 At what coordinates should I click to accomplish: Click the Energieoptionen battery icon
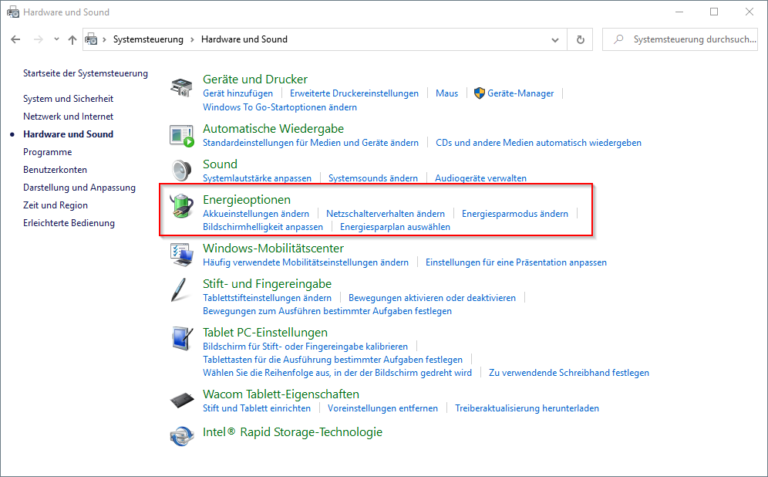pyautogui.click(x=181, y=206)
